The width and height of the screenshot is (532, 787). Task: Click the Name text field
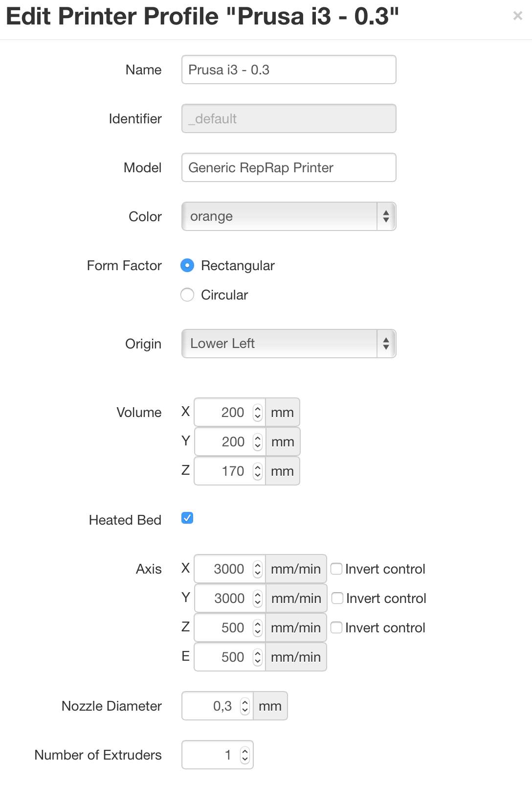click(x=288, y=69)
